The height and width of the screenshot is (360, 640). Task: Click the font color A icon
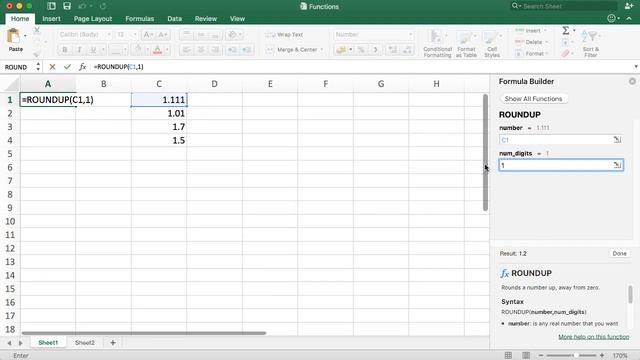[157, 50]
